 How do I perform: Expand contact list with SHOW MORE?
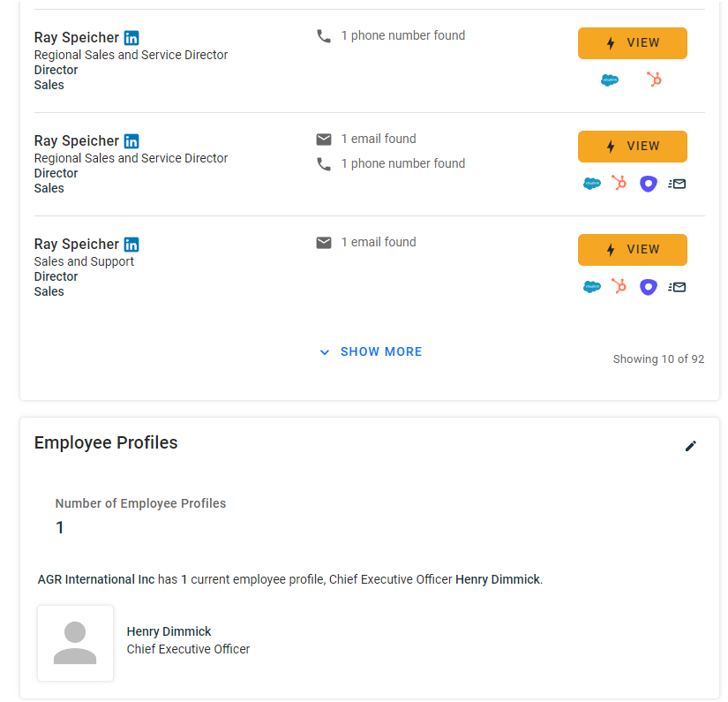[x=381, y=351]
